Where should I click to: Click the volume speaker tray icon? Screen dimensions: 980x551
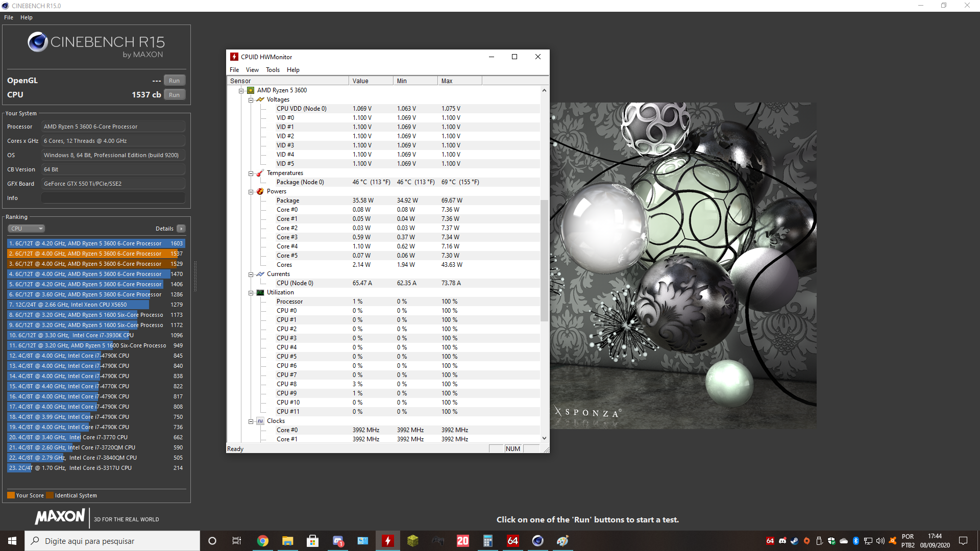880,541
